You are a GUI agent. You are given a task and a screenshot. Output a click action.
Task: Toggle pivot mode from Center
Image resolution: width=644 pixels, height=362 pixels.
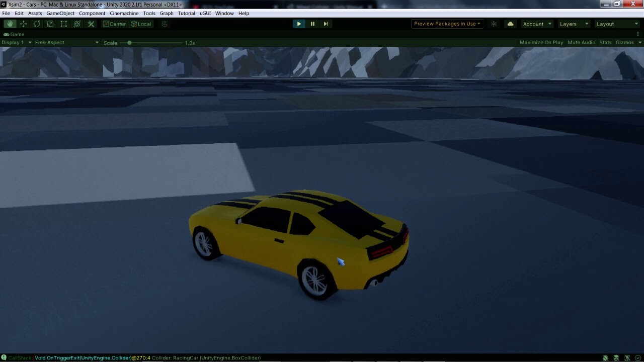(114, 24)
